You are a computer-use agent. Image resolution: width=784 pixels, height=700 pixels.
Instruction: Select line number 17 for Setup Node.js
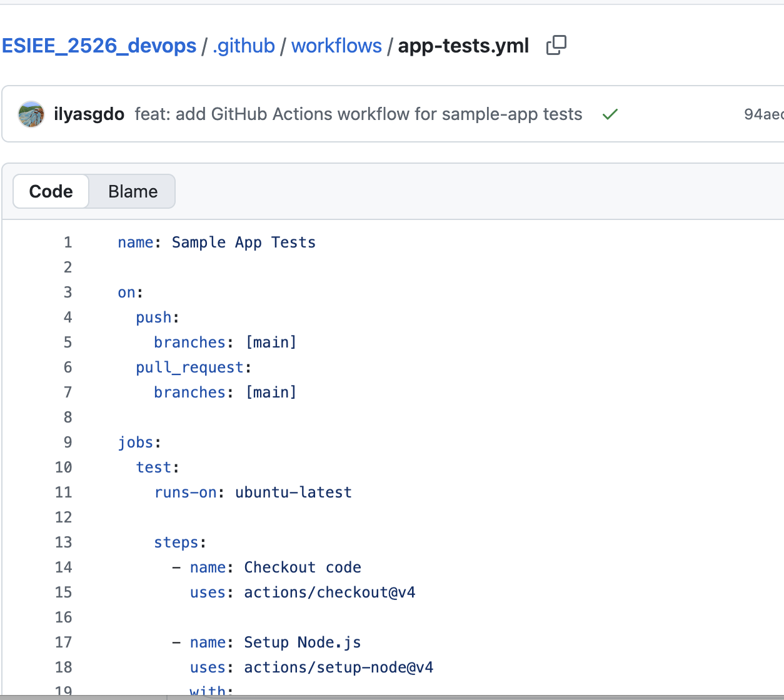(x=64, y=642)
